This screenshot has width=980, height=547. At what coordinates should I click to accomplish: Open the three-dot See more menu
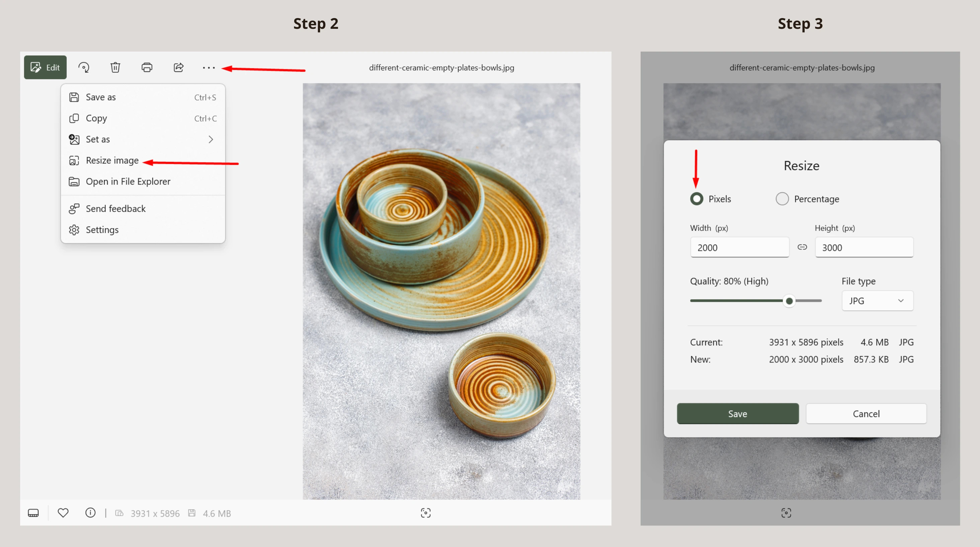click(209, 68)
